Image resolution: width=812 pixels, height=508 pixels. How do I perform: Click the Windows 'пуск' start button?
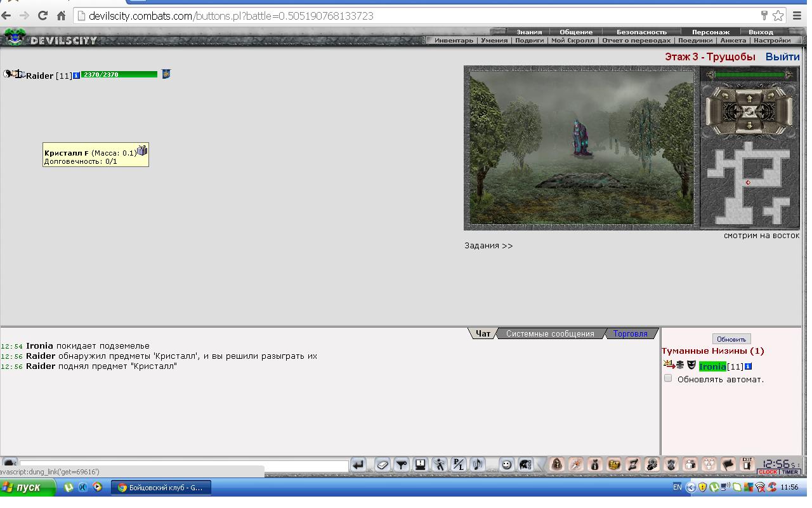(x=28, y=488)
